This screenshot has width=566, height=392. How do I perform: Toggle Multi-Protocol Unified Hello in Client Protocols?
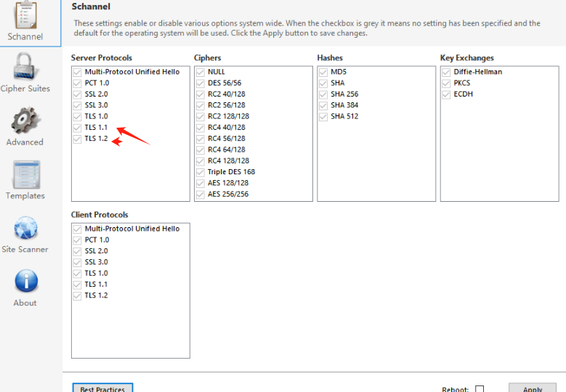pos(78,229)
